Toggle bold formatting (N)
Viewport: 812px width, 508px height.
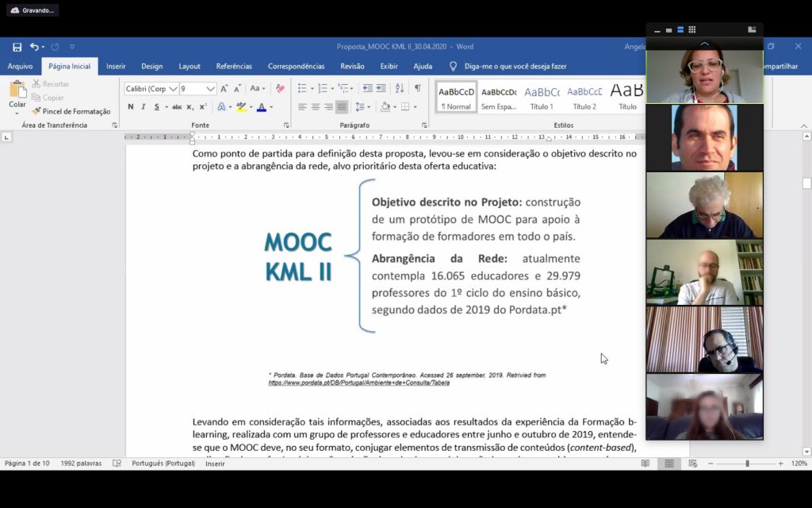click(131, 107)
